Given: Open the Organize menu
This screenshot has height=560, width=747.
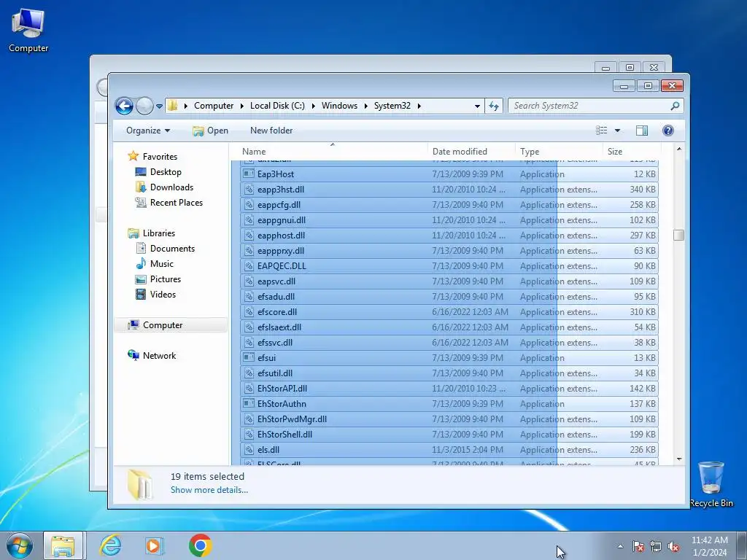Looking at the screenshot, I should (x=147, y=131).
